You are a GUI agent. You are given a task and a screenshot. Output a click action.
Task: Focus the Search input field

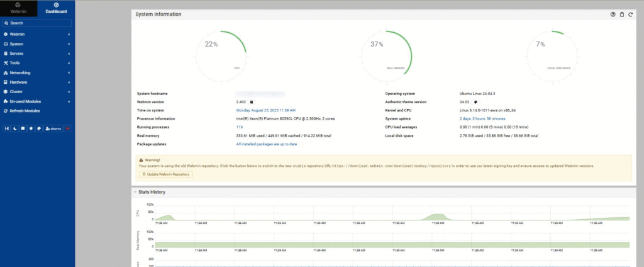37,23
